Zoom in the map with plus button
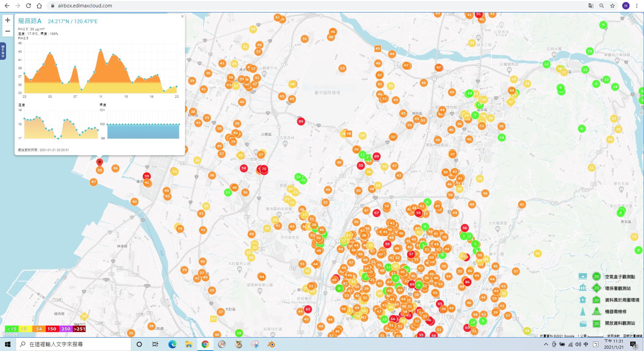This screenshot has height=351, width=644. [x=7, y=20]
